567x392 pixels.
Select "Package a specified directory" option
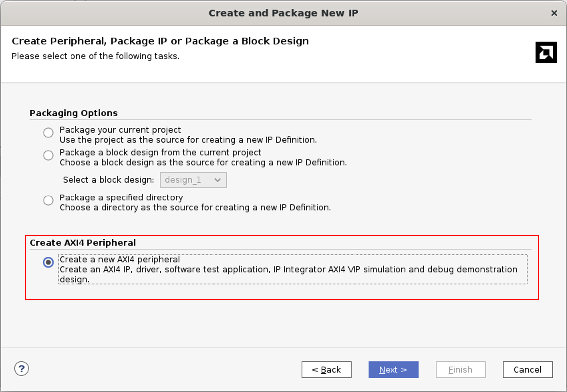[x=48, y=200]
